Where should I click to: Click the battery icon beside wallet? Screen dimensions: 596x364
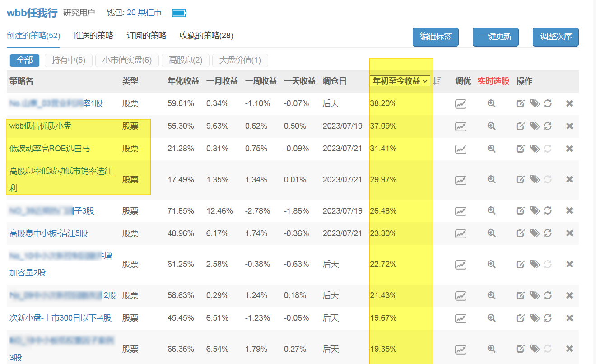tap(179, 13)
